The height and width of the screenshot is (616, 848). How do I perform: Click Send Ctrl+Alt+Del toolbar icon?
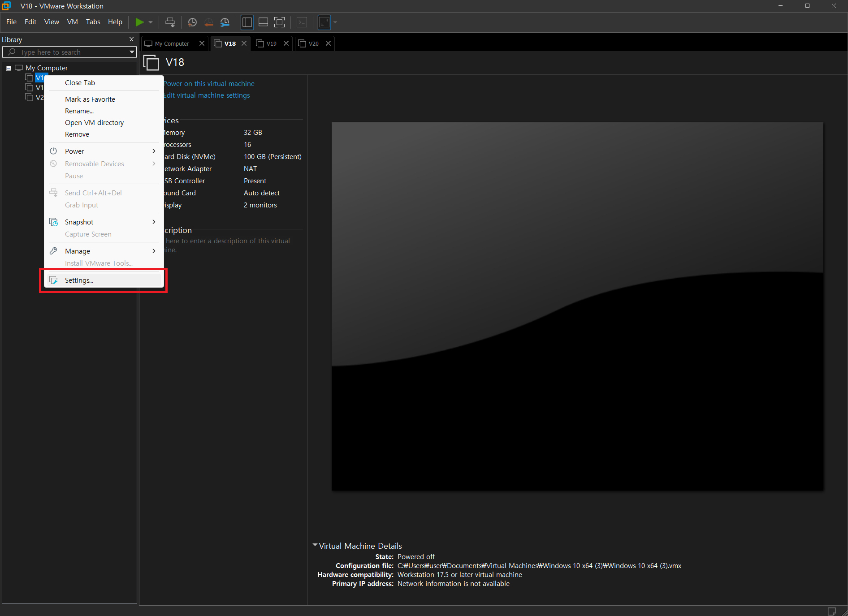click(170, 22)
